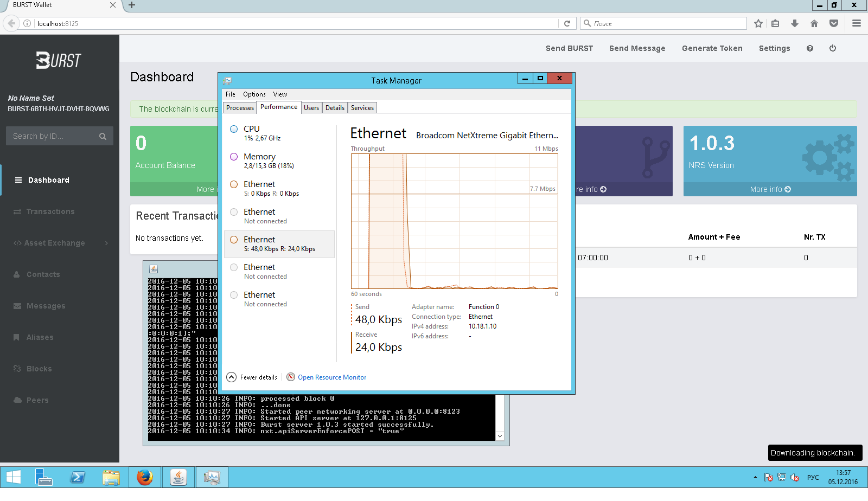Click the console scrollbar down arrow

click(x=500, y=436)
